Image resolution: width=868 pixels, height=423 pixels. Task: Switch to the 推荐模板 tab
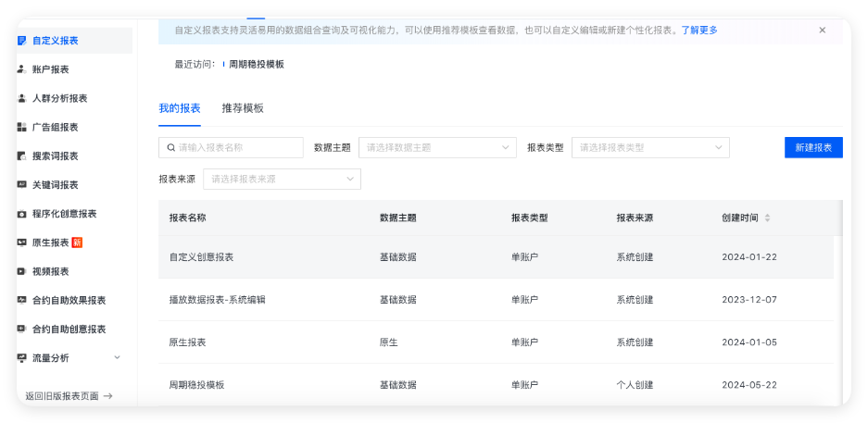click(x=243, y=108)
